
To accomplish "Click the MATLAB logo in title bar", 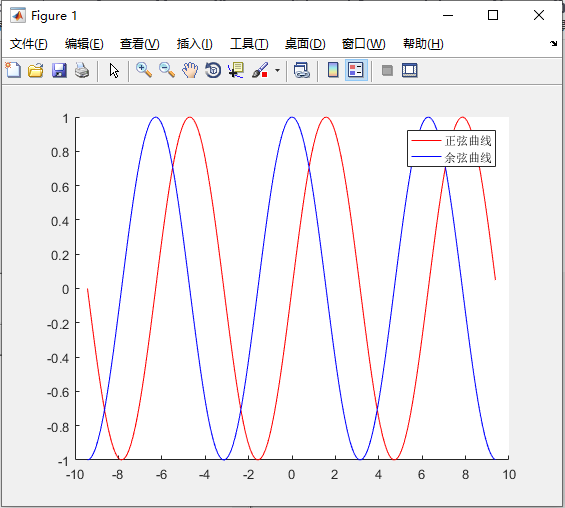I will pos(18,15).
